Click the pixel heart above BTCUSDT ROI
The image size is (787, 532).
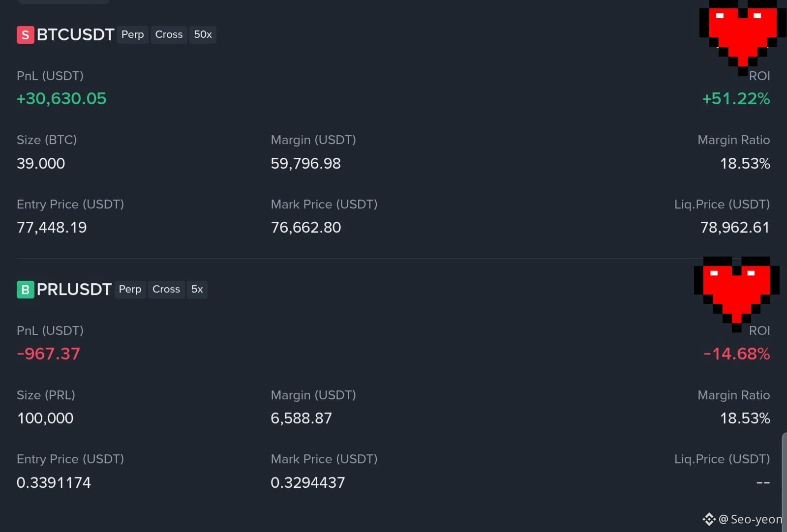pyautogui.click(x=743, y=37)
